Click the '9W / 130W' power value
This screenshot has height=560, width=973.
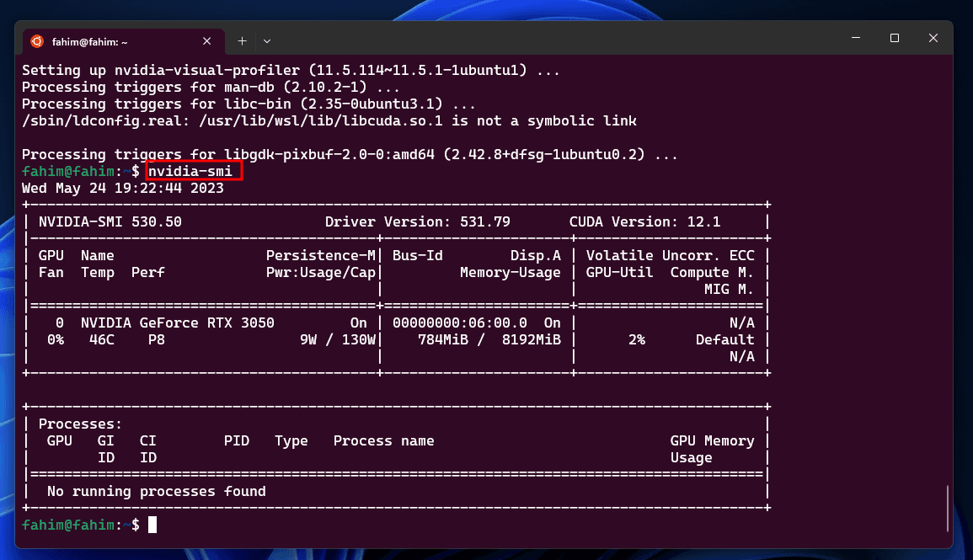pos(338,340)
